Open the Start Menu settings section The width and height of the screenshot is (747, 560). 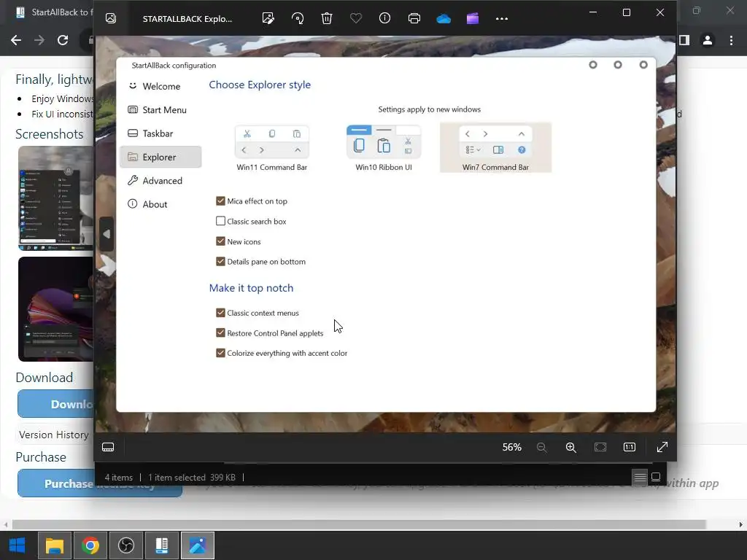click(x=160, y=110)
